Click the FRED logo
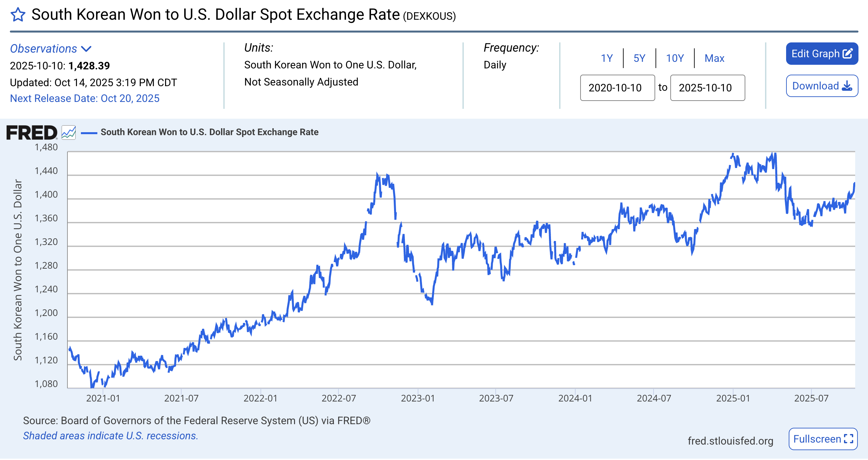 pyautogui.click(x=32, y=133)
